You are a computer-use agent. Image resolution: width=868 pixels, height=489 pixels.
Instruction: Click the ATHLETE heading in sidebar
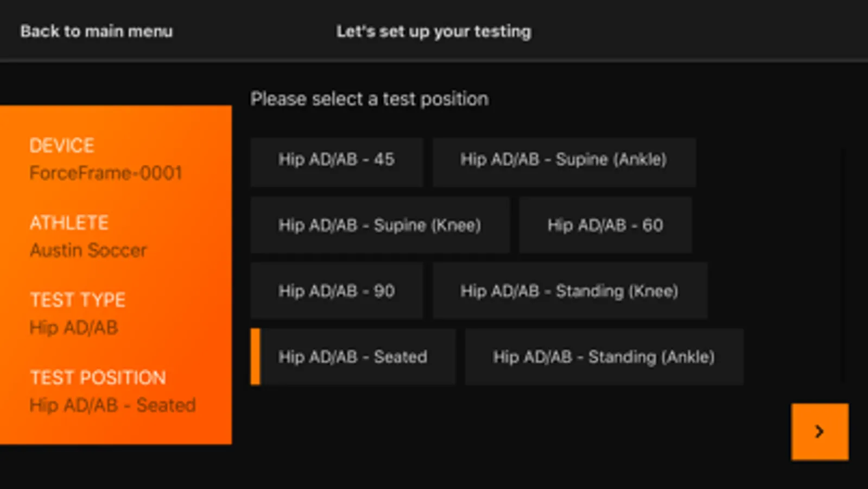pos(69,223)
